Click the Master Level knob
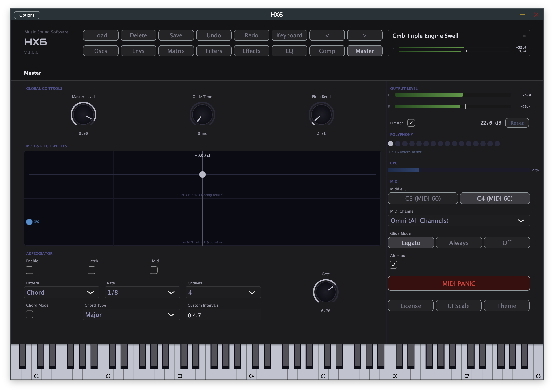The width and height of the screenshot is (554, 392). [x=83, y=114]
